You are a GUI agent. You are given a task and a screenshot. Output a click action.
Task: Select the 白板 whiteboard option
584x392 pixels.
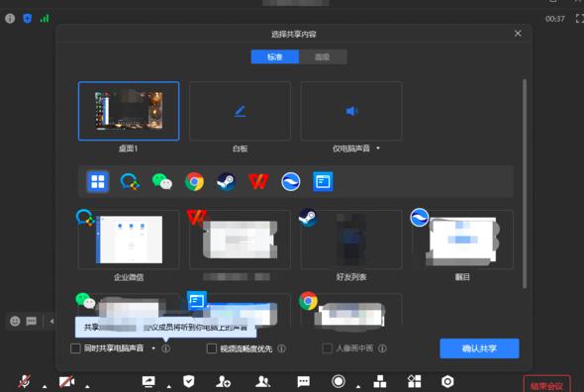[x=240, y=111]
